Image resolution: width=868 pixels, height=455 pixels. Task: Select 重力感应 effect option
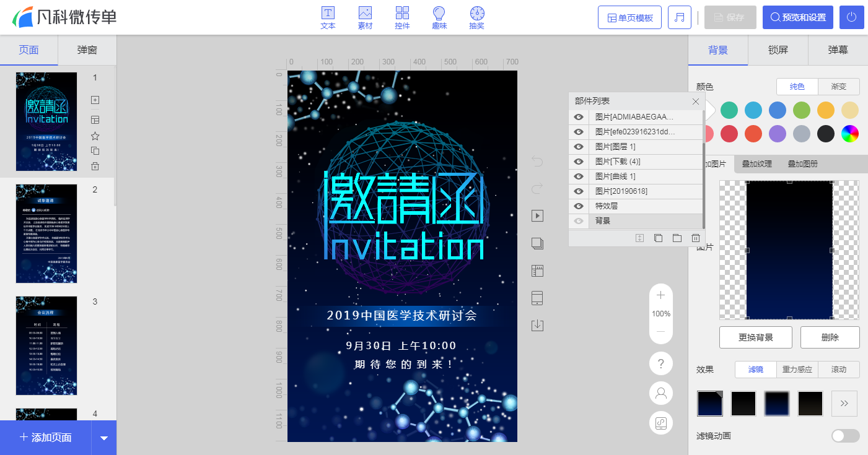pos(797,370)
